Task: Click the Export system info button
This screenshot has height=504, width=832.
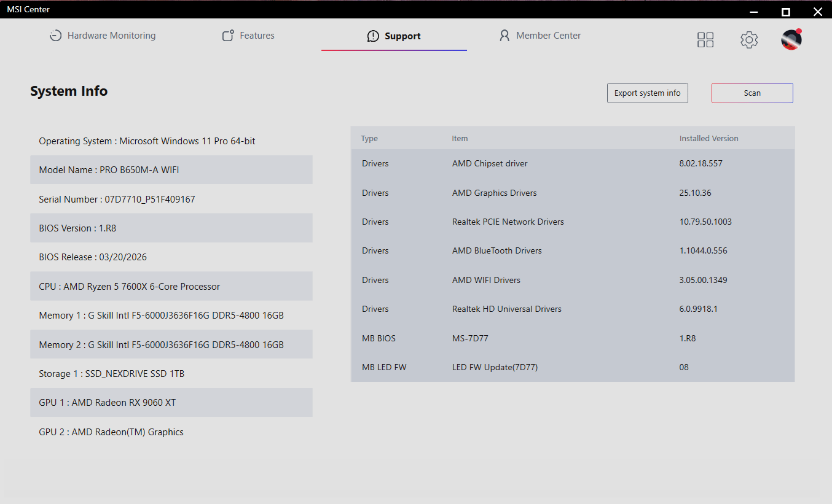Action: [648, 93]
